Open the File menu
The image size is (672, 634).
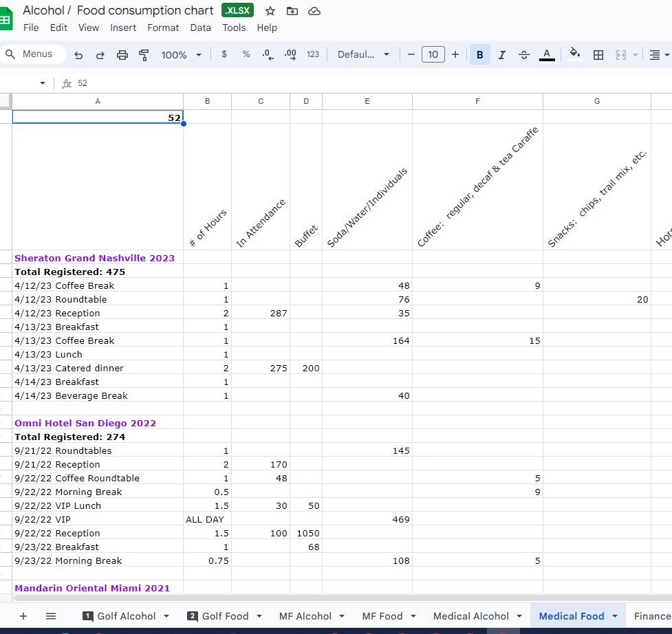[31, 28]
